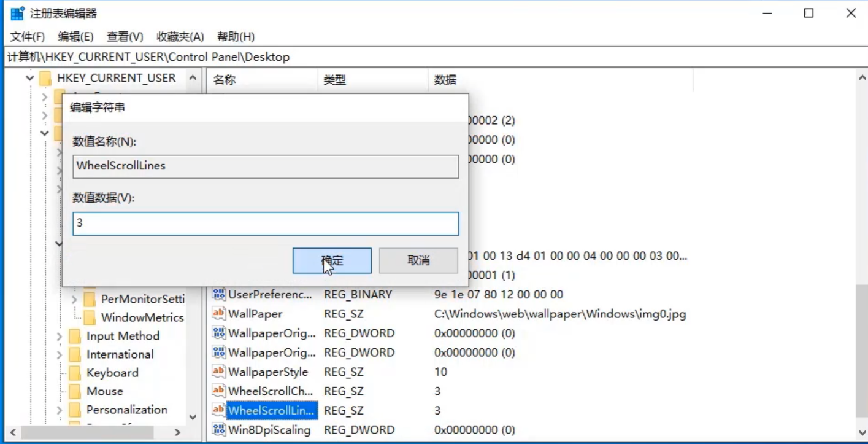Click 取消 to cancel editing the string
The height and width of the screenshot is (444, 868).
(x=418, y=261)
